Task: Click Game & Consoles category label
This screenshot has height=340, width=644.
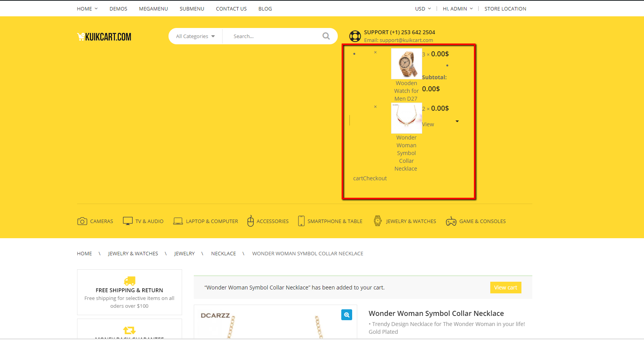Action: tap(483, 221)
